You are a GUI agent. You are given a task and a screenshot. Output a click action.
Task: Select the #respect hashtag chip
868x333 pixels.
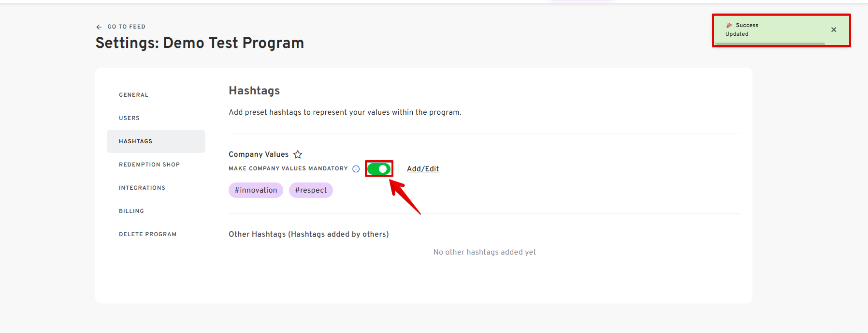(311, 190)
